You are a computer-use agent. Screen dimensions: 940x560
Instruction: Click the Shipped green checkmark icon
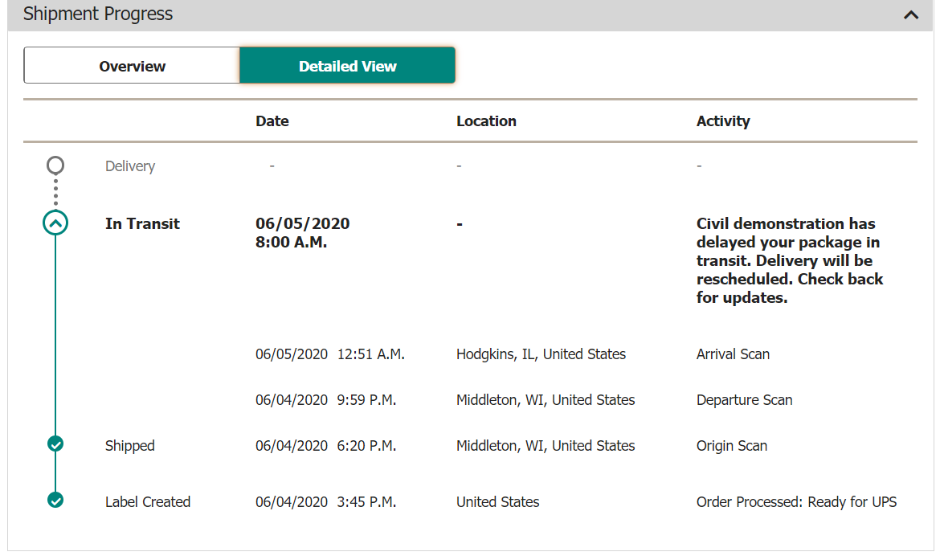pyautogui.click(x=55, y=444)
